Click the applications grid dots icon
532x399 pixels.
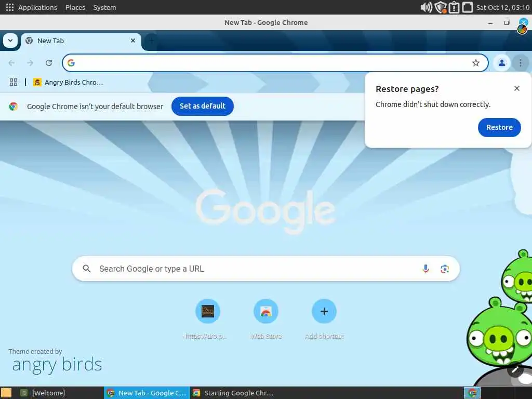10,7
